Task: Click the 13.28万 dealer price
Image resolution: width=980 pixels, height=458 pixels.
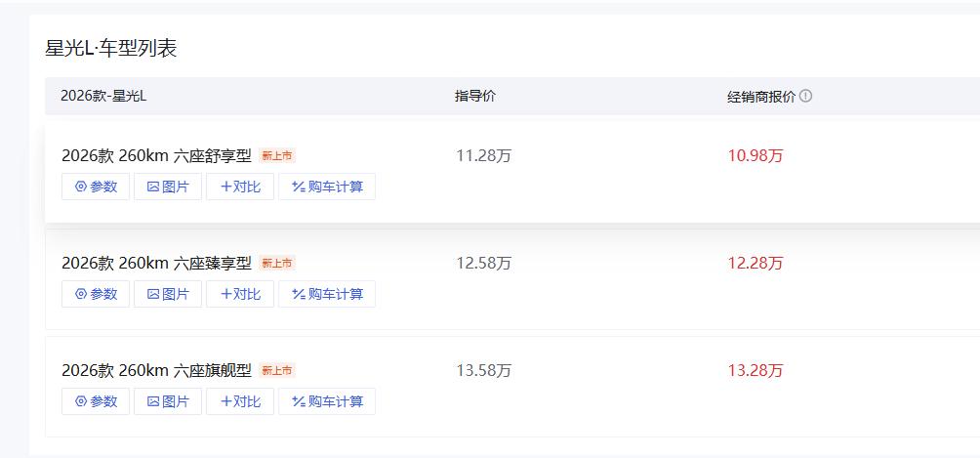Action: point(755,371)
